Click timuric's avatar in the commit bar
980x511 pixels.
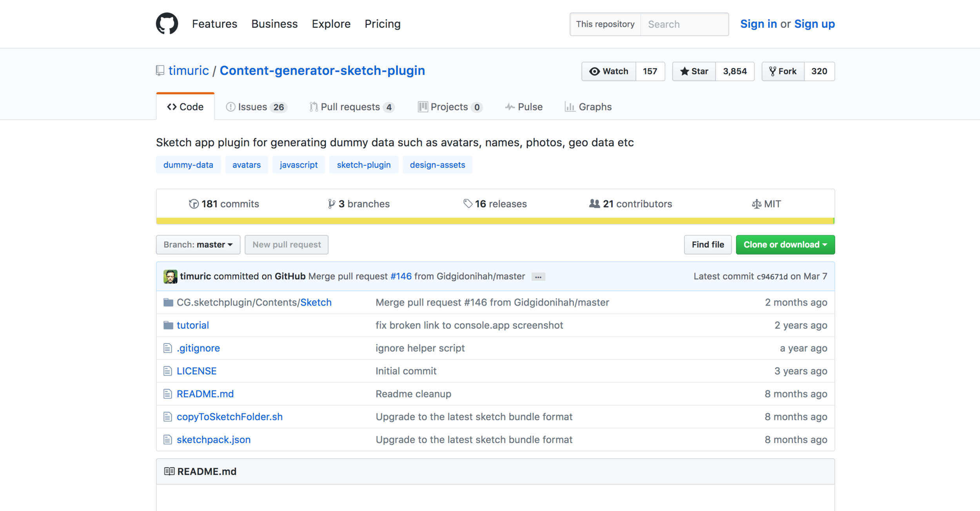[x=170, y=276]
